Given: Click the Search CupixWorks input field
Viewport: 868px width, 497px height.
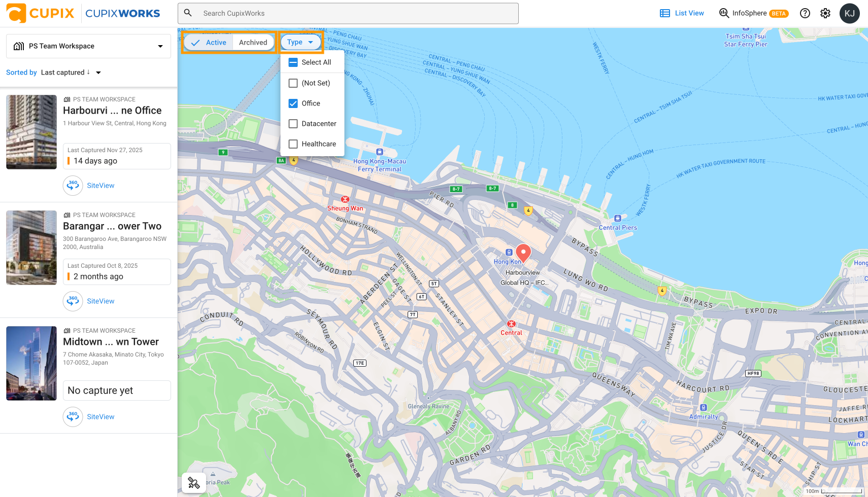Looking at the screenshot, I should click(348, 13).
